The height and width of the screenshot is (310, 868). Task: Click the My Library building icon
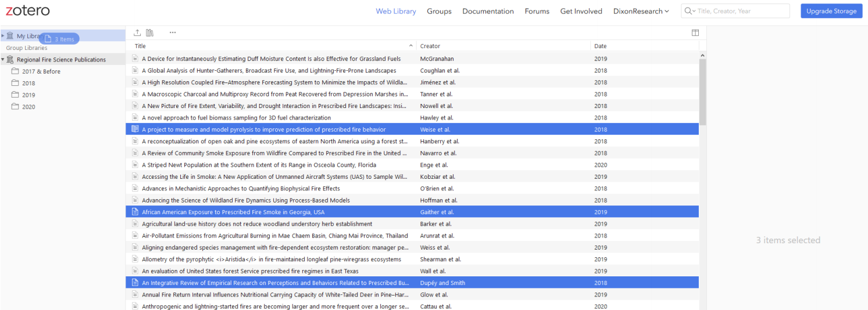click(10, 36)
